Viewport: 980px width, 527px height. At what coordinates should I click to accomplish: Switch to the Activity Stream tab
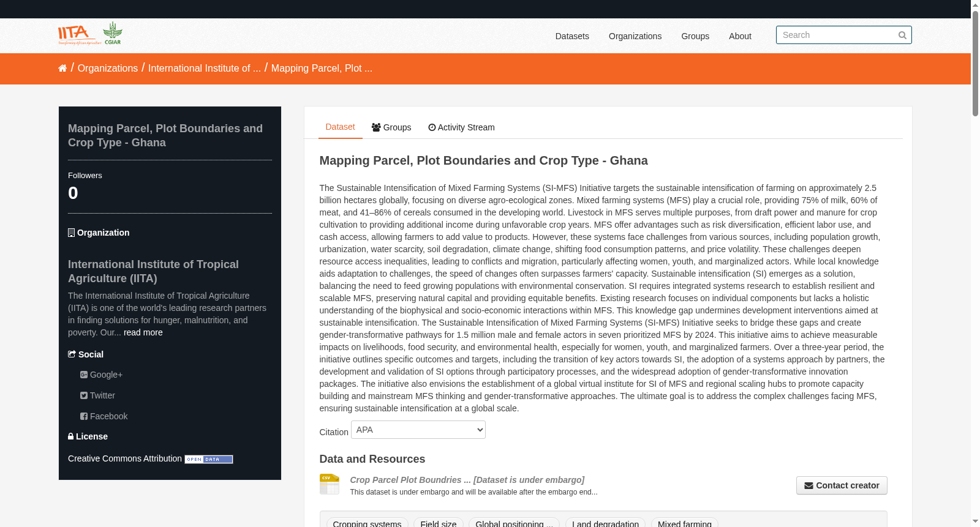coord(461,127)
